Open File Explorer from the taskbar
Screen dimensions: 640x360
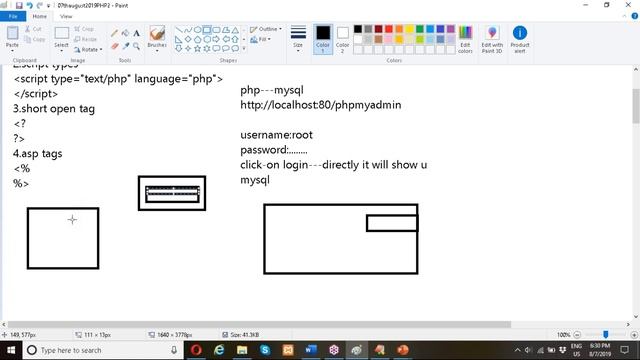point(242,350)
